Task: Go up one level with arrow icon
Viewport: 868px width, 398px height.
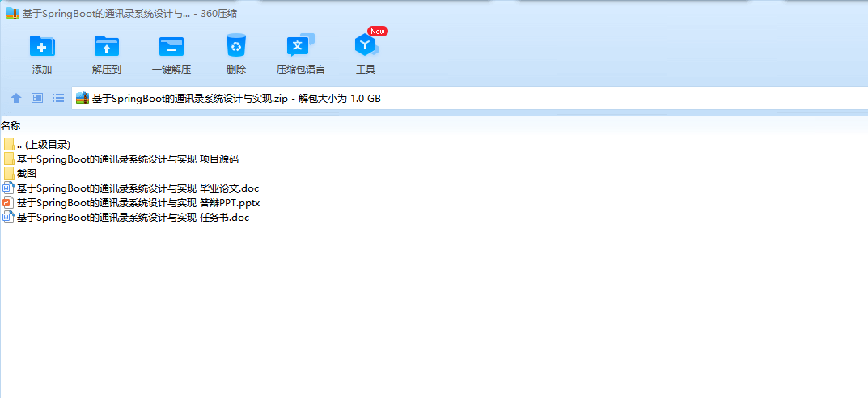Action: click(16, 98)
